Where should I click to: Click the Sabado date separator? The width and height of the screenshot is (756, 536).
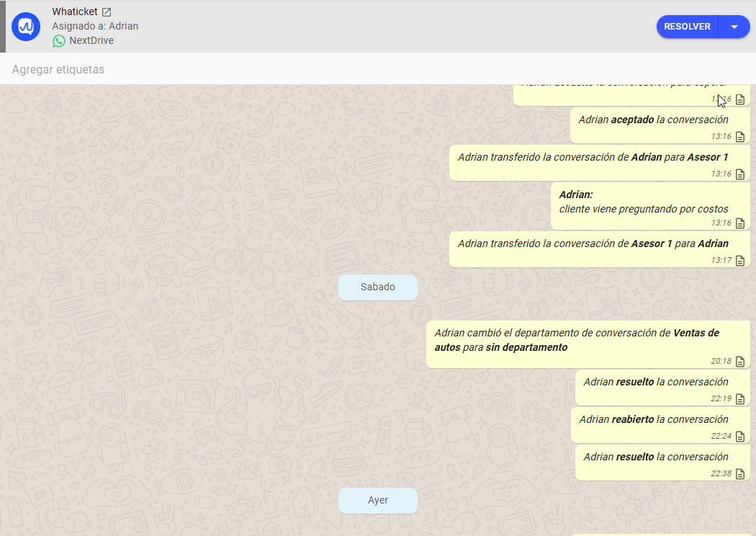[378, 287]
